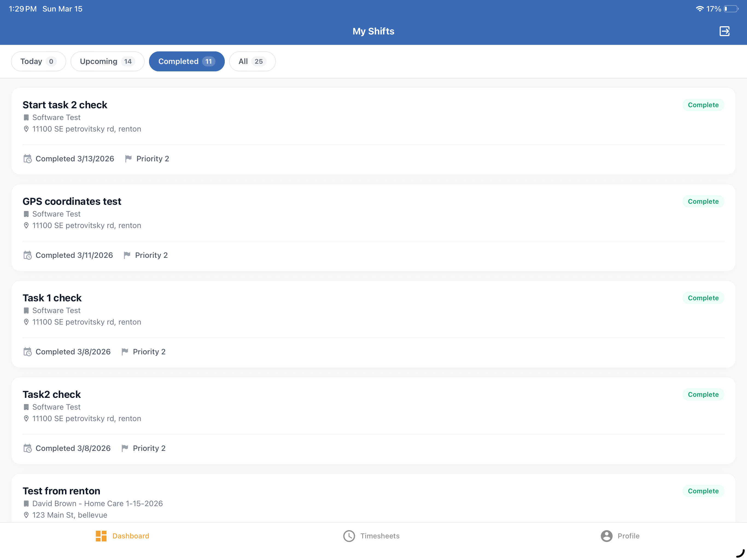Tap David Brown - Home Care 1-15-2026 text
This screenshot has height=560, width=747.
pos(97,504)
